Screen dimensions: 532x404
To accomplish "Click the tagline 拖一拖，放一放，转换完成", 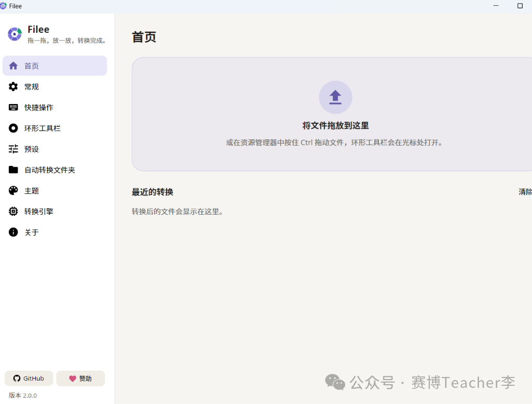I will click(68, 41).
